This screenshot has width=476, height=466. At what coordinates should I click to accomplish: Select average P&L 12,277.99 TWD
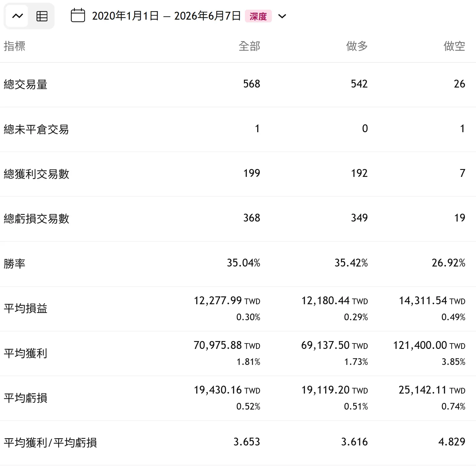click(x=227, y=301)
